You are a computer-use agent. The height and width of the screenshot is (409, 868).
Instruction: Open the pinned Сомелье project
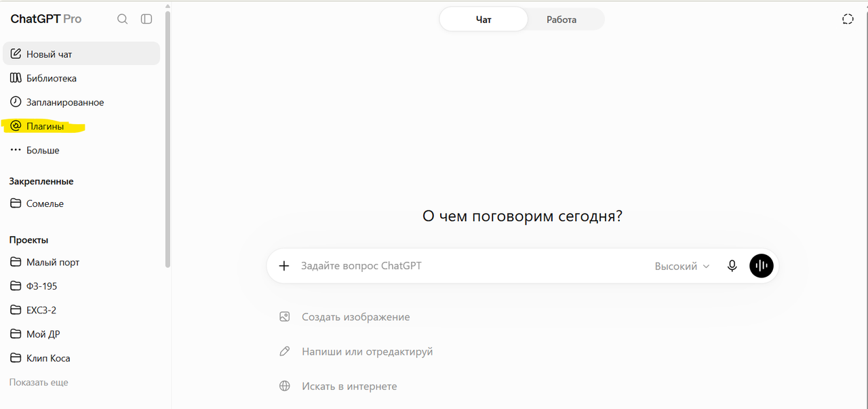[81, 203]
